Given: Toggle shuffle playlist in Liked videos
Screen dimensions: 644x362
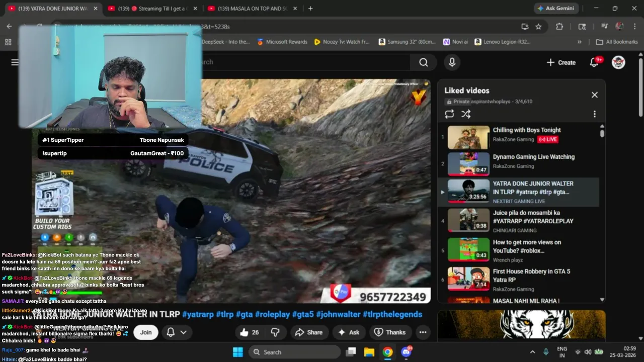Looking at the screenshot, I should [466, 114].
